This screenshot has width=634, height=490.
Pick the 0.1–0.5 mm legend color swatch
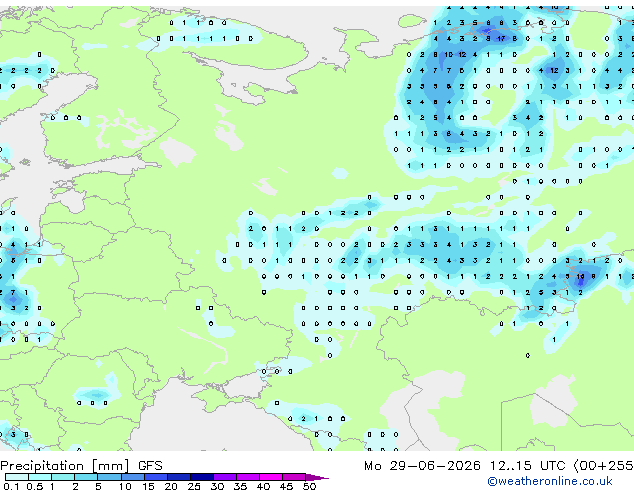(x=17, y=477)
